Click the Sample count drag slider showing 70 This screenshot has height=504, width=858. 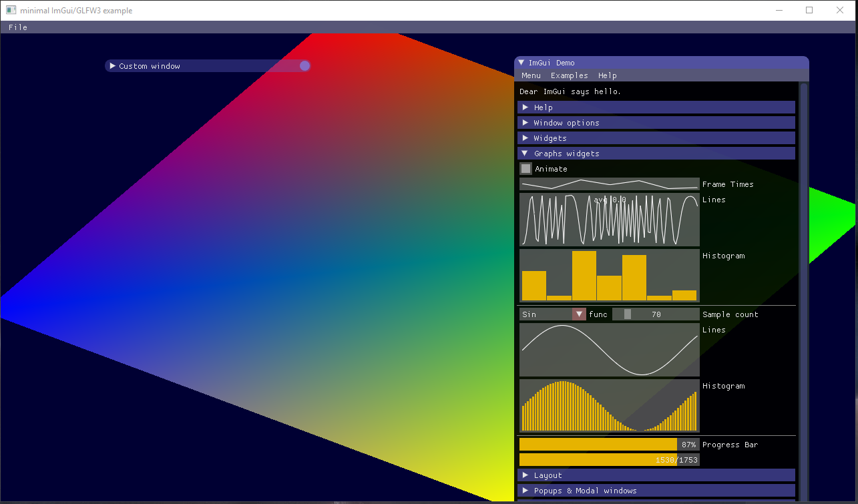point(656,314)
